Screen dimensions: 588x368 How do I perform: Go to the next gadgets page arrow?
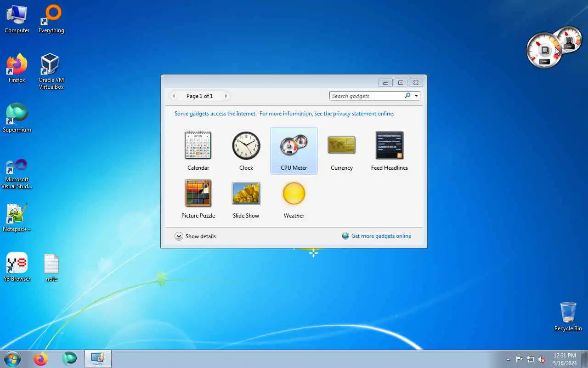(226, 96)
